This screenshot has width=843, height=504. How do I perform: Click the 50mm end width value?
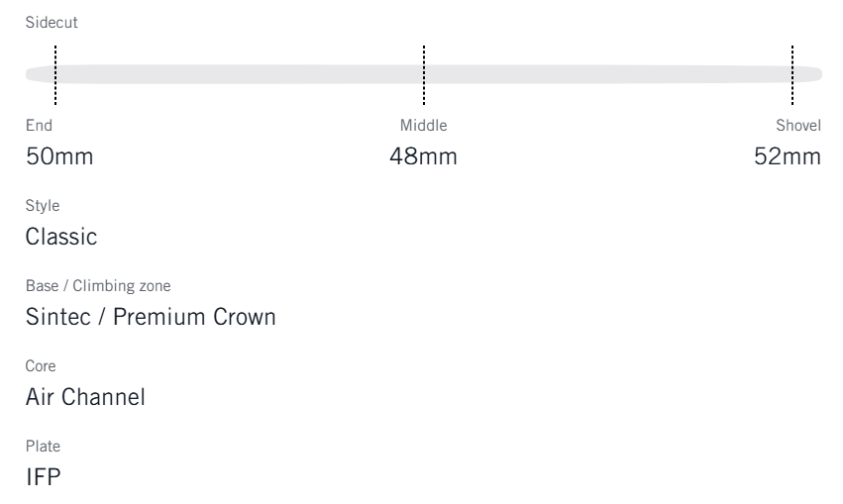[59, 156]
